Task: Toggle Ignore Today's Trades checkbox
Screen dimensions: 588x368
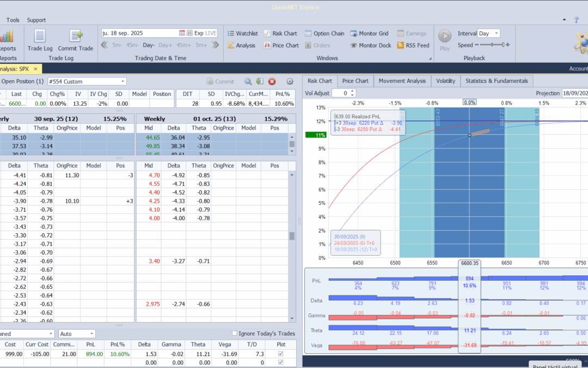Action: click(x=234, y=333)
